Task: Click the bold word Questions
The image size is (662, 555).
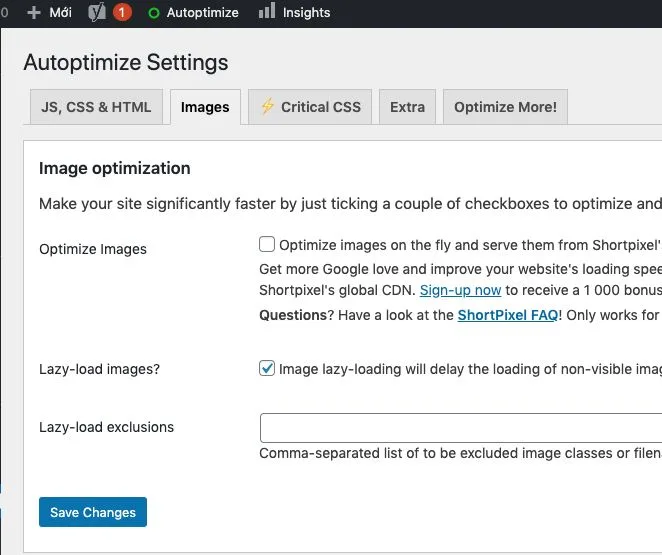Action: [293, 315]
